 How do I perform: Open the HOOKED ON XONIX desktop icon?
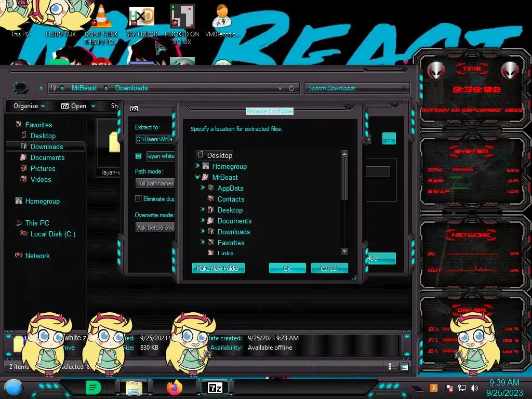click(x=182, y=24)
